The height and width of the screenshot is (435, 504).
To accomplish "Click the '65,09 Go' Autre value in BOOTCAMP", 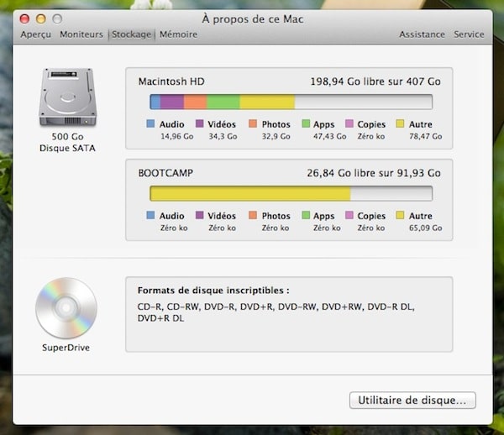I will pyautogui.click(x=426, y=228).
